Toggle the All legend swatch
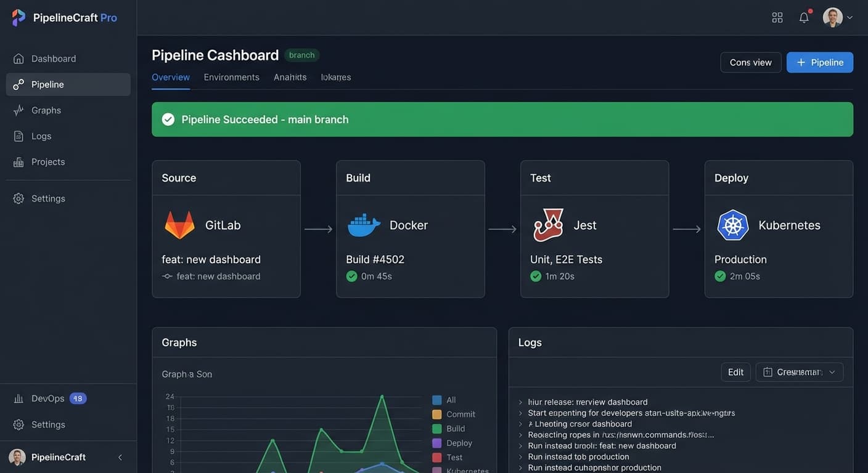This screenshot has width=868, height=473. tap(437, 400)
